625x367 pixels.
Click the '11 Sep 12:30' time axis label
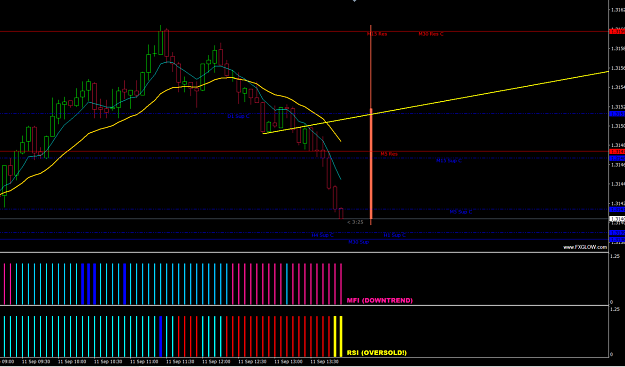click(253, 361)
